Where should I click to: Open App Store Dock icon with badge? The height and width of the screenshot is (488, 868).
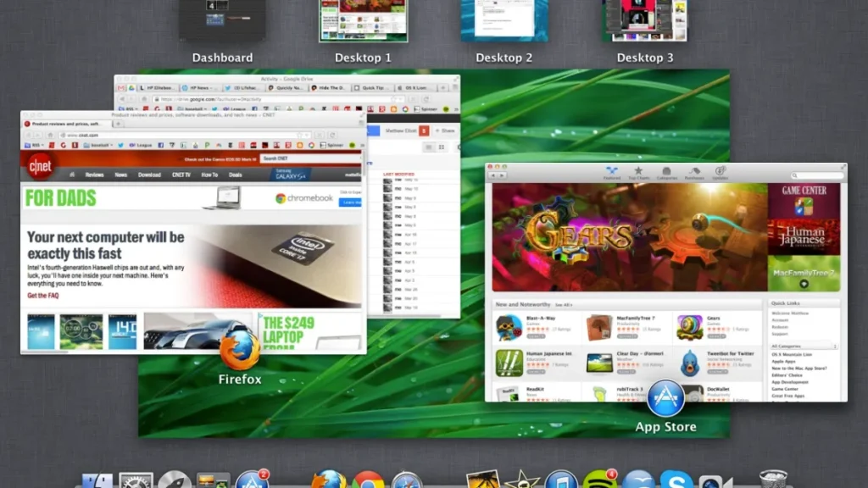[x=252, y=480]
